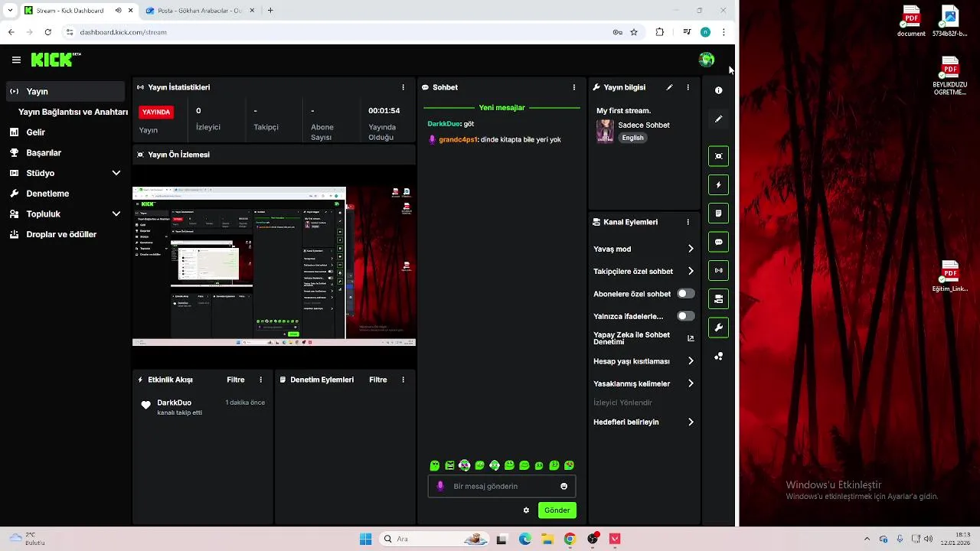Click the three-dots layout icon at toolbar bottom

point(718,357)
